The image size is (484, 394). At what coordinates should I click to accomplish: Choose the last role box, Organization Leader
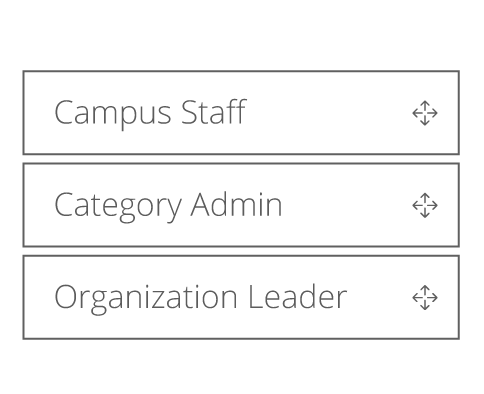(241, 297)
